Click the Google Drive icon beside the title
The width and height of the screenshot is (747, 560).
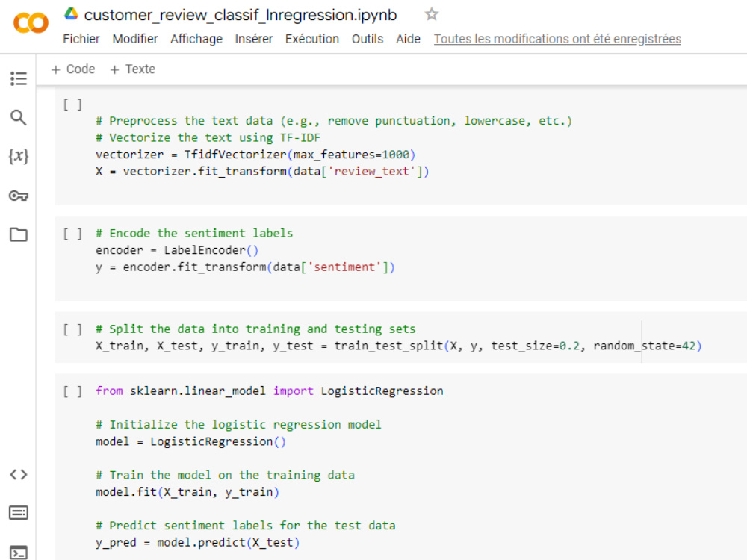click(x=72, y=13)
